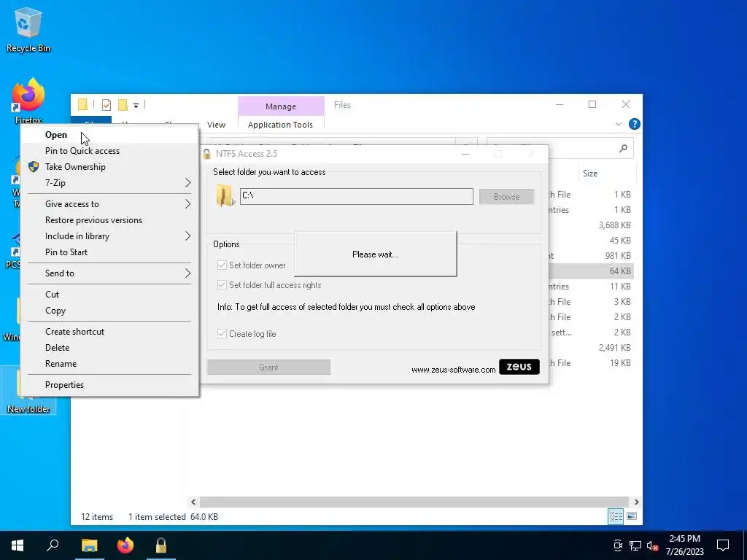Click the Explorer search box
This screenshot has width=747, height=560.
tap(561, 149)
